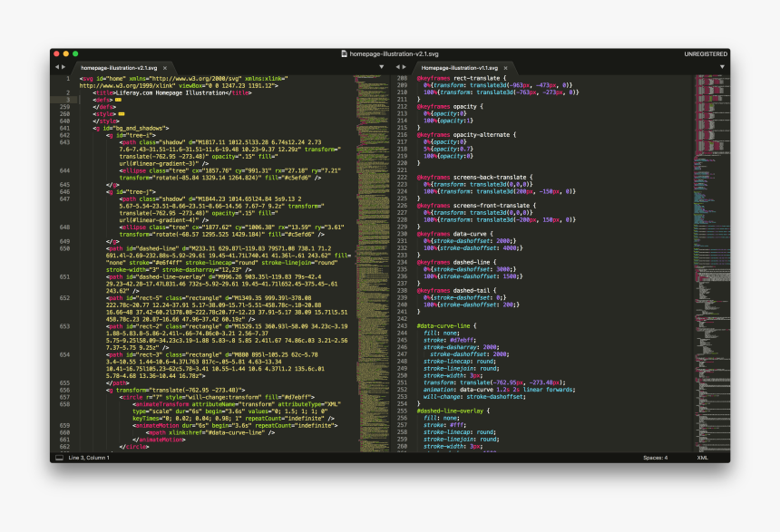Image resolution: width=780 pixels, height=532 pixels.
Task: Click the left pane's previous tab arrow
Action: click(56, 67)
